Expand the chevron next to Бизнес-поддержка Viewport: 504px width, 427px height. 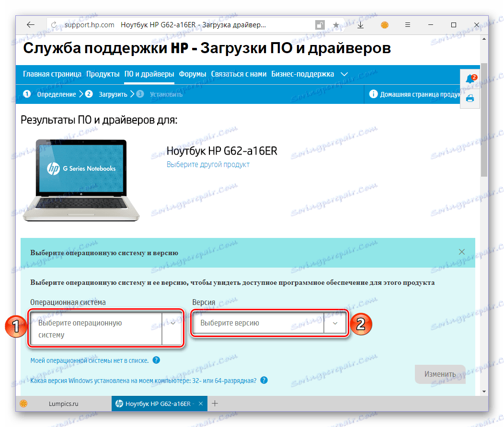tap(344, 74)
